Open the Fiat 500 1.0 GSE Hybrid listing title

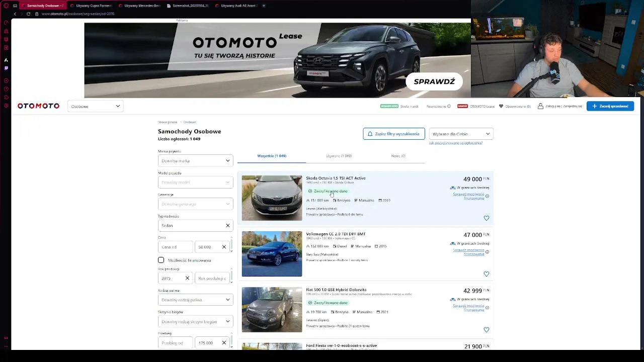pos(336,290)
